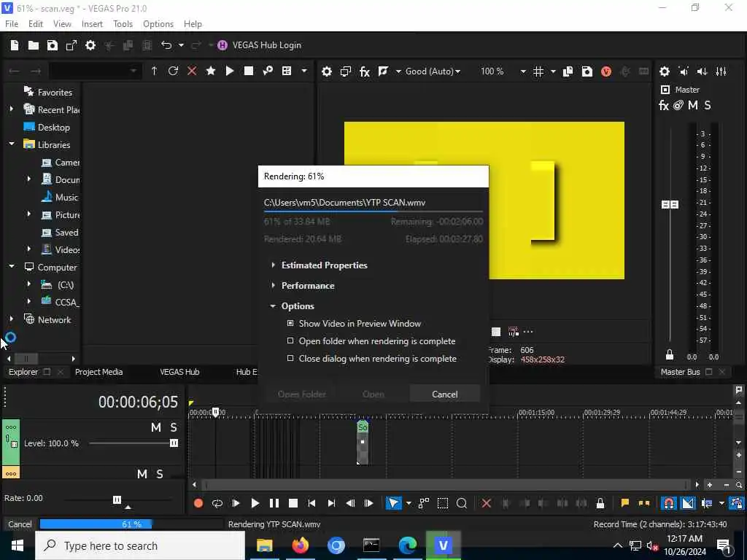Open the VEGAS Hub Login
Viewport: 747px width, 560px height.
coord(259,45)
